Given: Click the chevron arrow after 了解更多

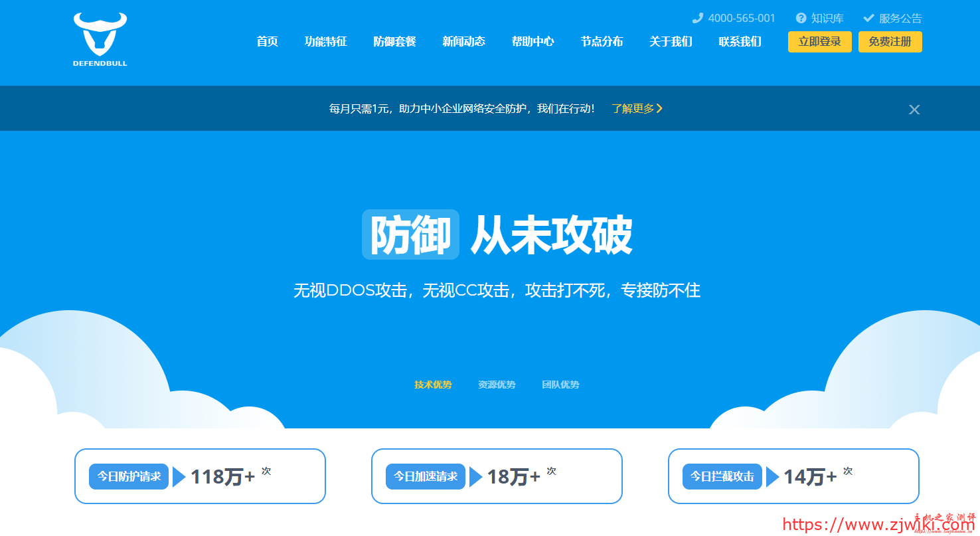Looking at the screenshot, I should click(x=659, y=108).
